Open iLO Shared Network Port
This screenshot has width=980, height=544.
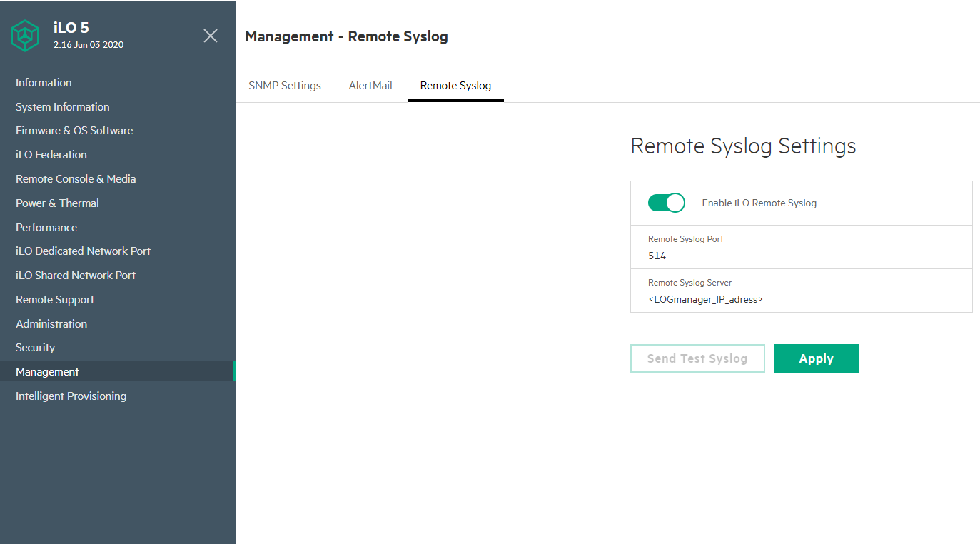(x=76, y=276)
